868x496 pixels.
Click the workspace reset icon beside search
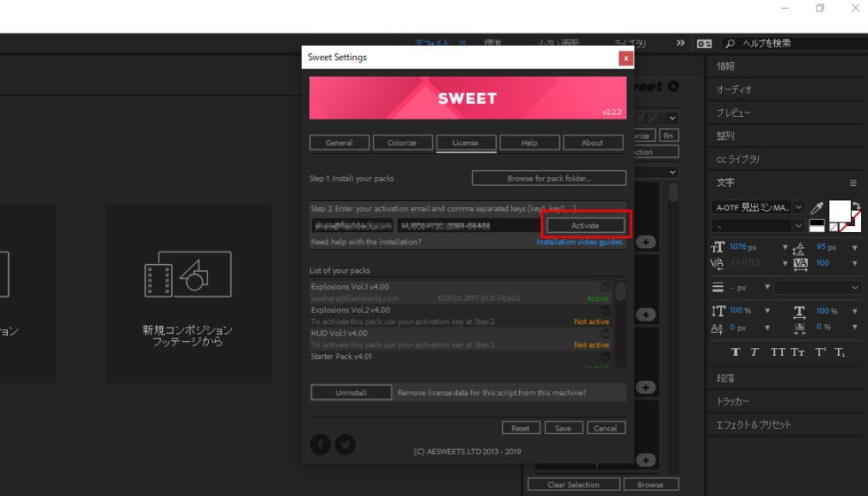tap(704, 43)
